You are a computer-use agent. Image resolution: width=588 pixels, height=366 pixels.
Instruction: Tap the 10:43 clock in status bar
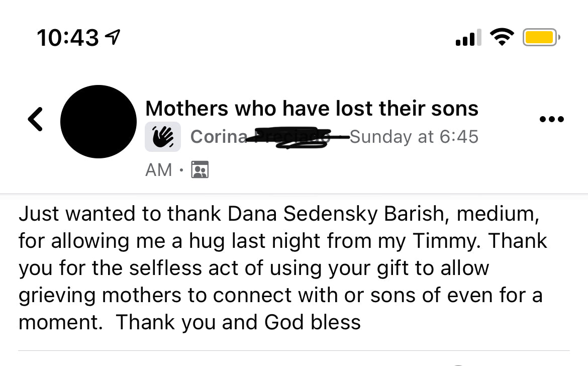pyautogui.click(x=67, y=38)
